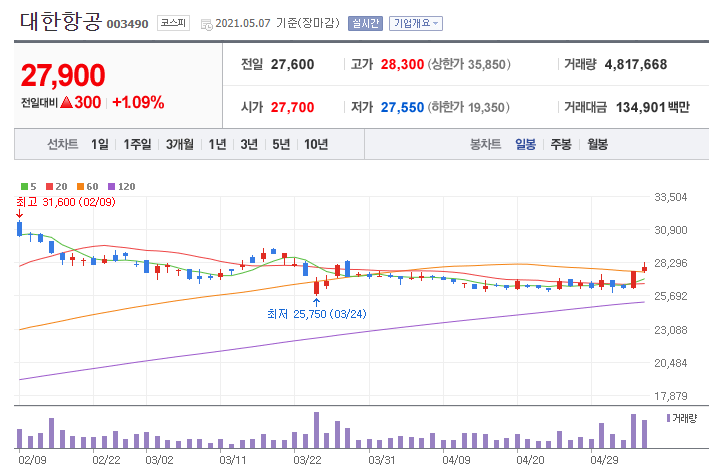
Task: Click the 최저 25,750 (03/24) low marker
Action: click(x=317, y=314)
